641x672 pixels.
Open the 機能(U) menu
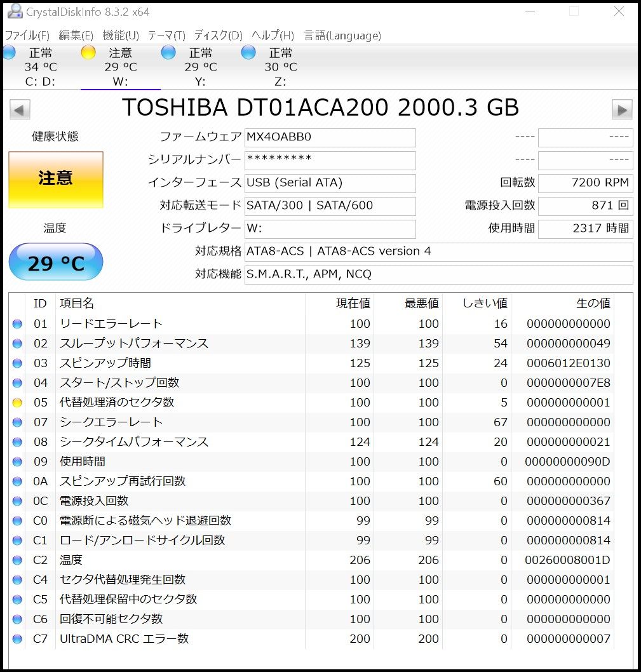pyautogui.click(x=121, y=36)
